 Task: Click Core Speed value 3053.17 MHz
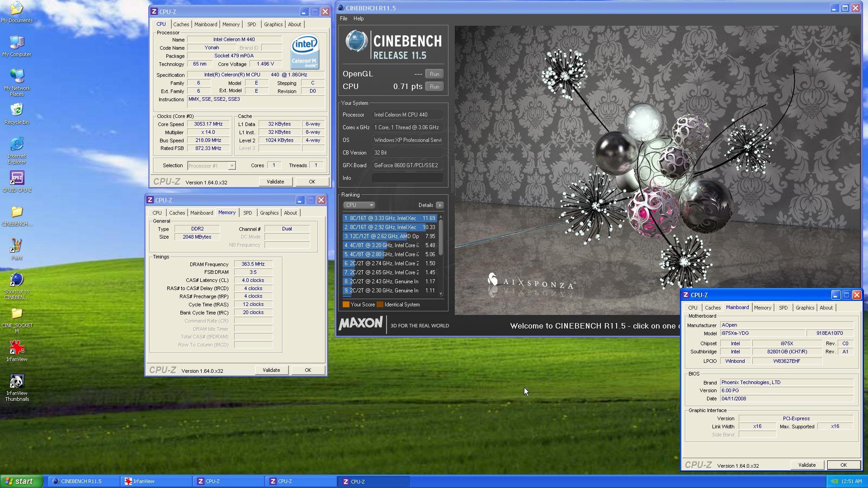208,124
